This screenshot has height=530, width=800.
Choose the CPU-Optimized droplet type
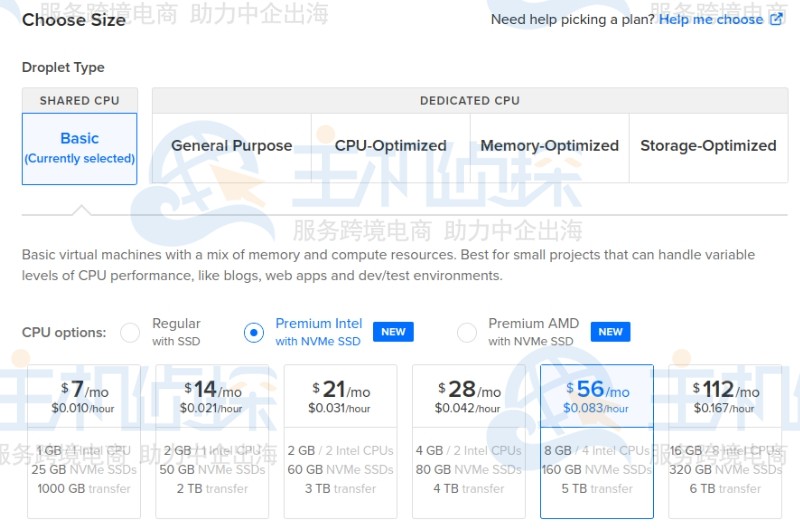click(x=390, y=146)
